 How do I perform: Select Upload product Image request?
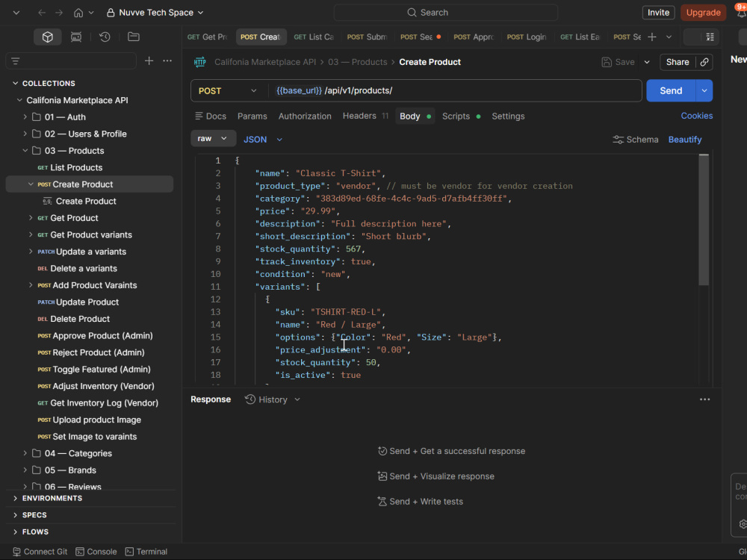point(89,420)
